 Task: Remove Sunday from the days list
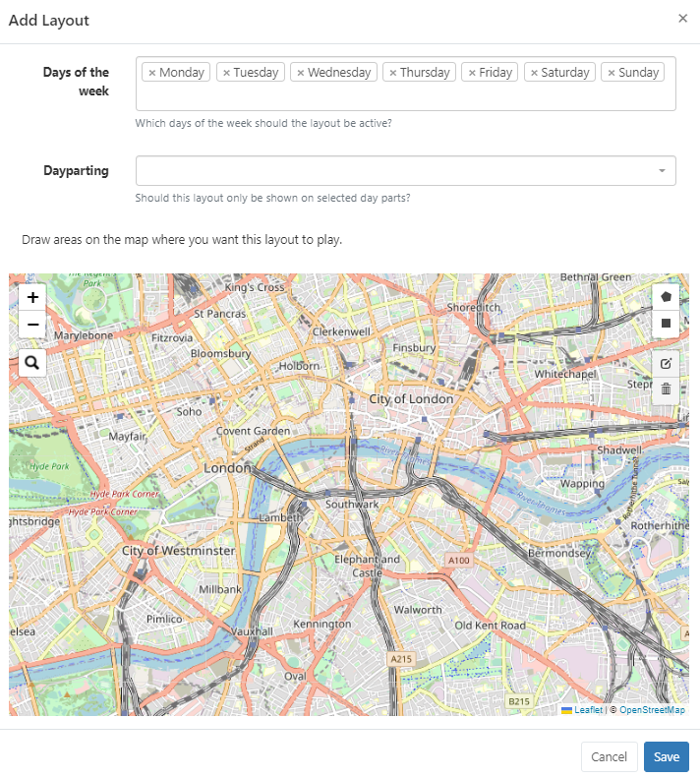[x=612, y=73]
